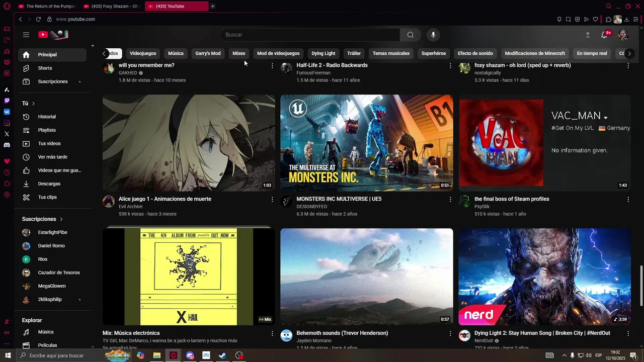Image resolution: width=644 pixels, height=362 pixels.
Task: Open a new browser tab
Action: point(213,6)
